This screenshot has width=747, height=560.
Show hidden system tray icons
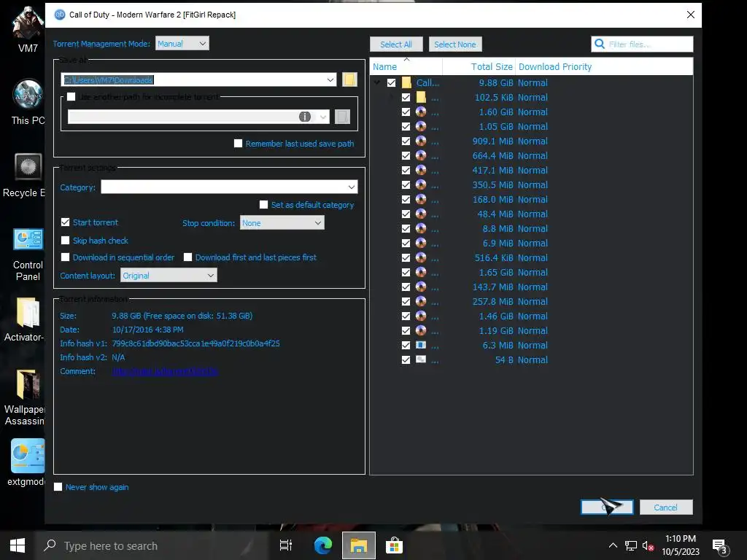(613, 545)
